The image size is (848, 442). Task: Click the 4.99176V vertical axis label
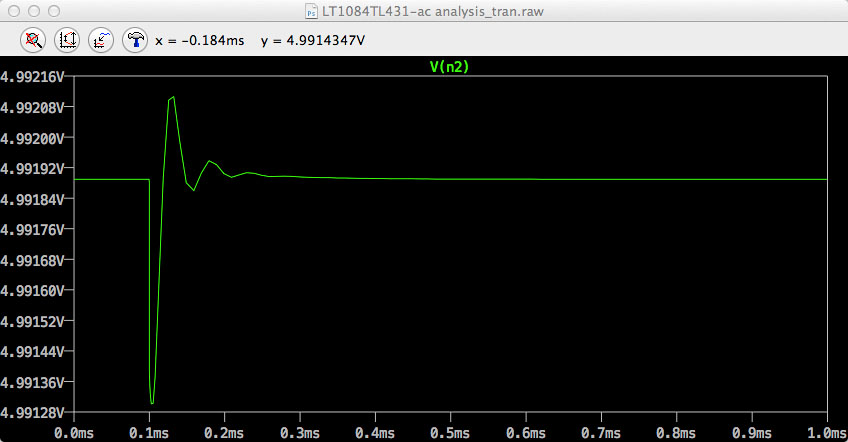coord(32,230)
